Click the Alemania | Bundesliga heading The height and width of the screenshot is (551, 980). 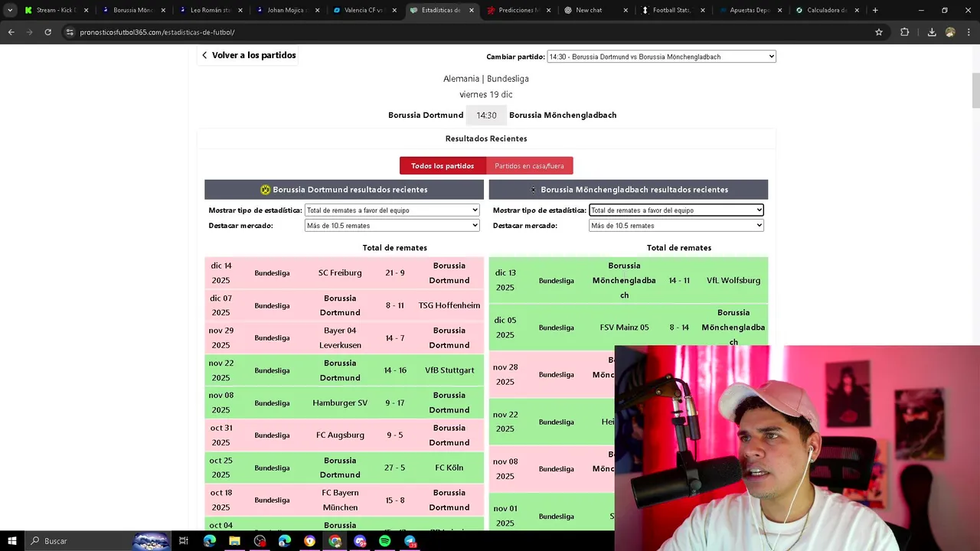click(486, 79)
